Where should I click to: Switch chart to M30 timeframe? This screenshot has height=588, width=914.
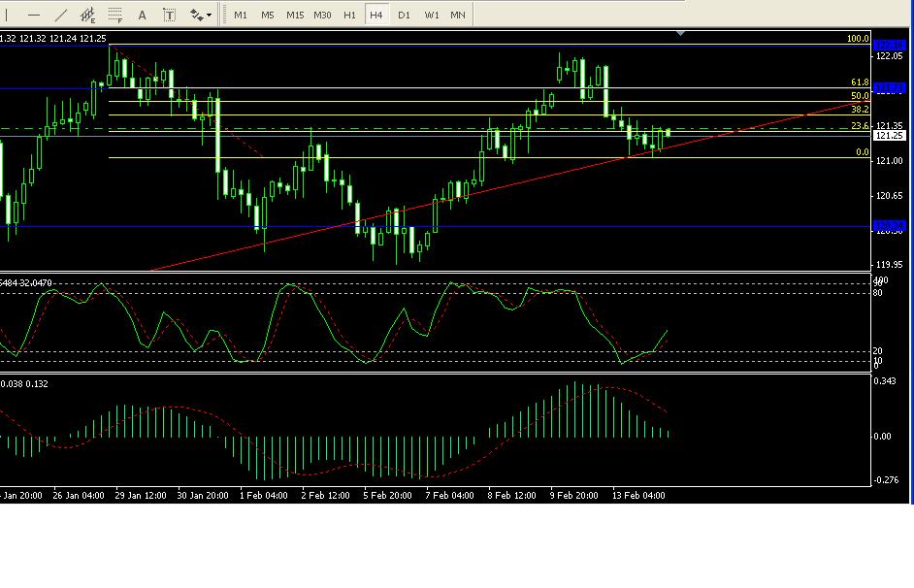point(323,15)
